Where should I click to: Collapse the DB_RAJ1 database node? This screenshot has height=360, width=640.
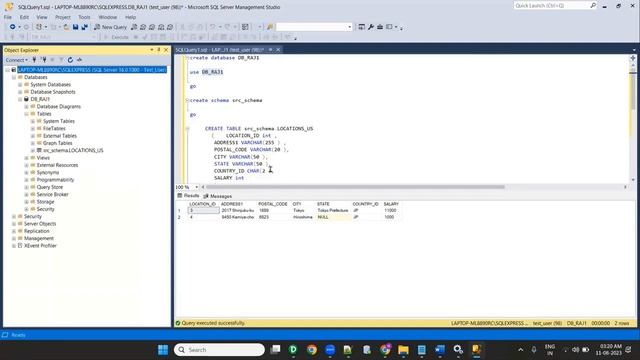pyautogui.click(x=20, y=99)
